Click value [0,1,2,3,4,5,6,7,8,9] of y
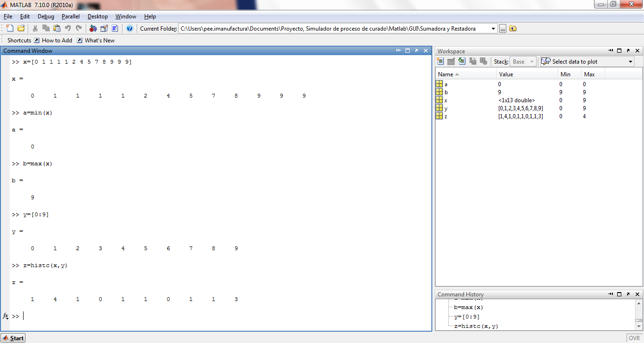 click(520, 108)
